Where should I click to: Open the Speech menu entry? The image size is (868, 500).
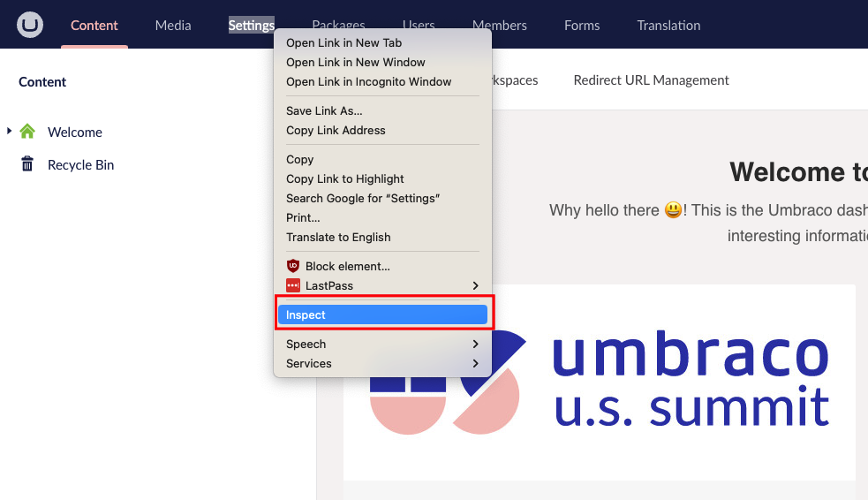(x=382, y=344)
